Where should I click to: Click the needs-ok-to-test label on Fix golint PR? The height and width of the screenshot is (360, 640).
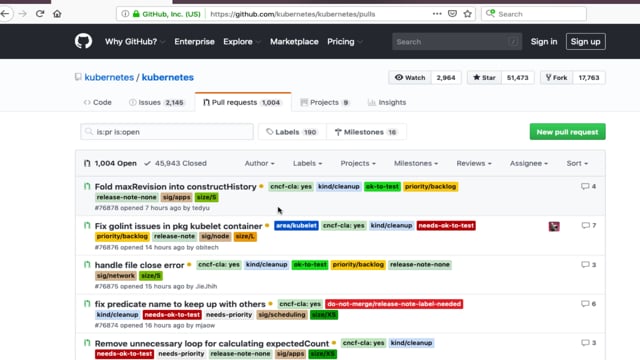coord(446,225)
